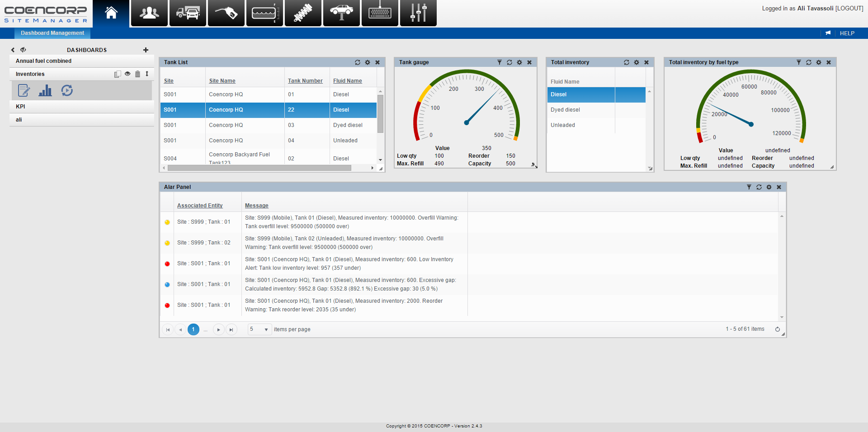This screenshot has height=432, width=868.
Task: Open settings via the sliders icon in the toolbar
Action: [418, 13]
